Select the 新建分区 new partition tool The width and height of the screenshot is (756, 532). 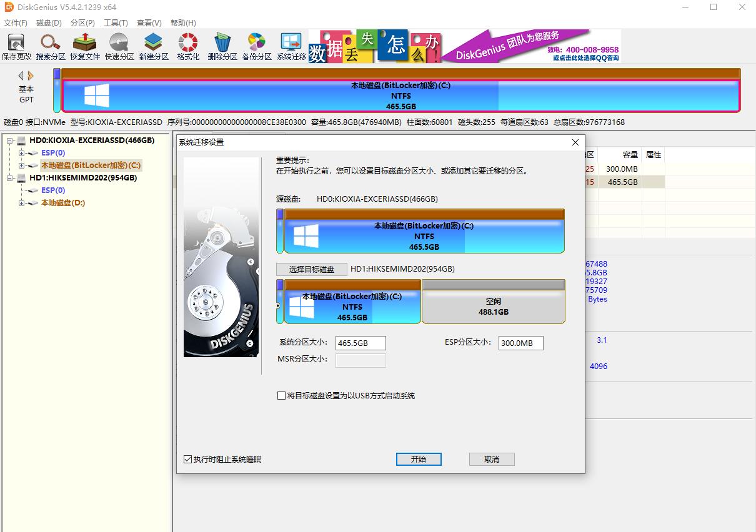(153, 45)
